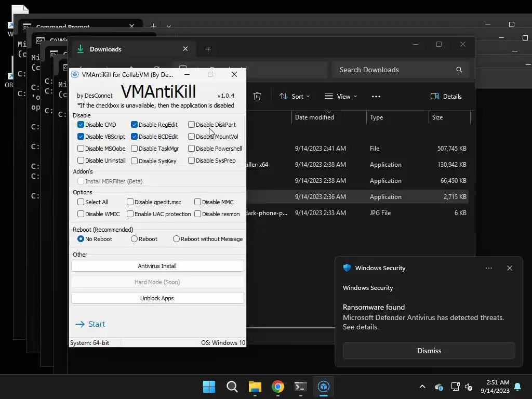Screen dimensions: 532x399
Task: Open the Sort dropdown in Explorer
Action: (x=295, y=96)
